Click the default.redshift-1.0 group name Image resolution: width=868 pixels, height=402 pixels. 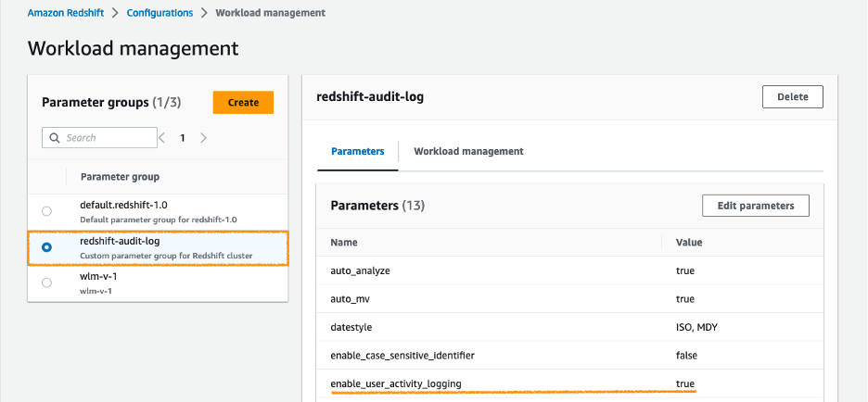[x=123, y=205]
